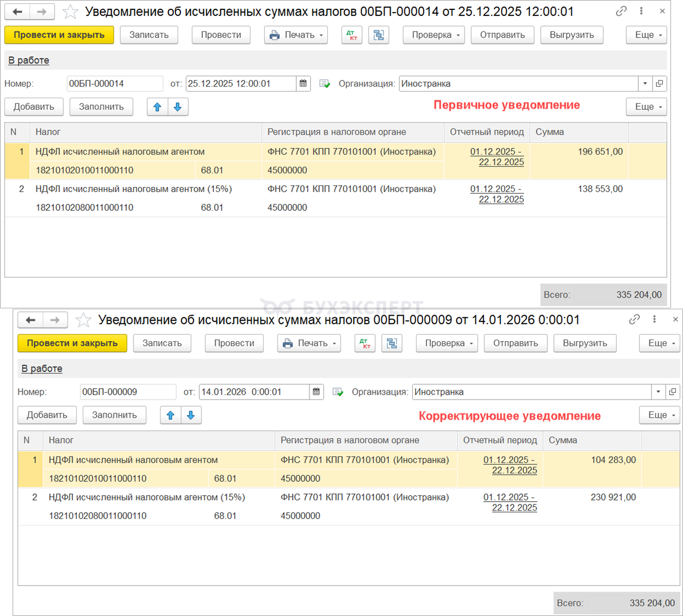Click the move row up arrow in top window
683x616 pixels.
pos(157,107)
